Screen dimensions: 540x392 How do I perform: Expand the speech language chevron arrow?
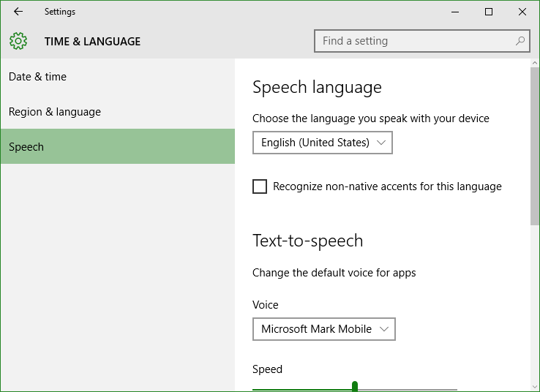click(x=381, y=143)
